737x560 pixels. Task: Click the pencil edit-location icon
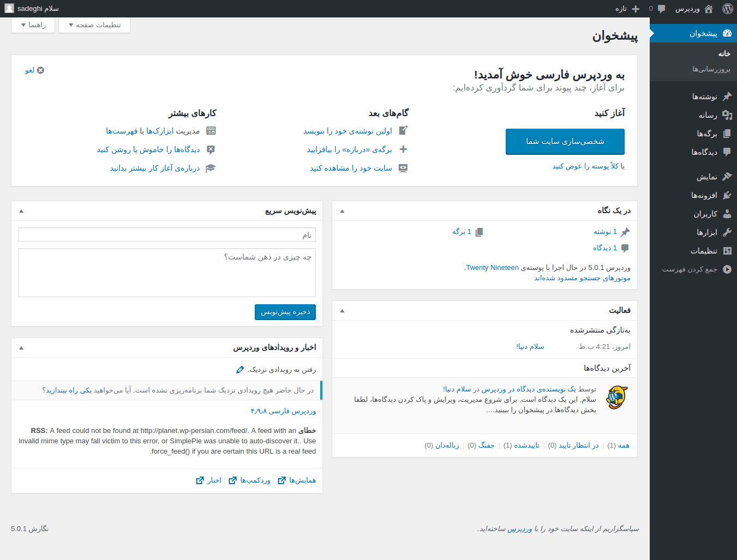[x=240, y=370]
